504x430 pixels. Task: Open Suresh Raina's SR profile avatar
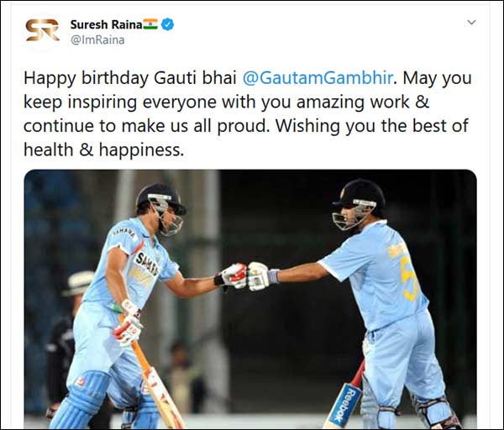tap(43, 30)
